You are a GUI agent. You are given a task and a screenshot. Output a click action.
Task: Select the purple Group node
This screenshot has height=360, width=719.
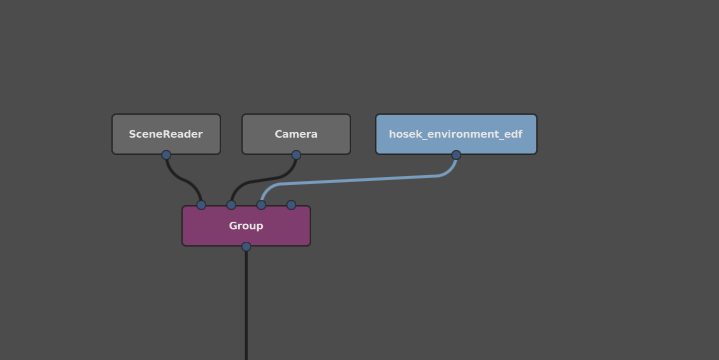click(x=246, y=226)
